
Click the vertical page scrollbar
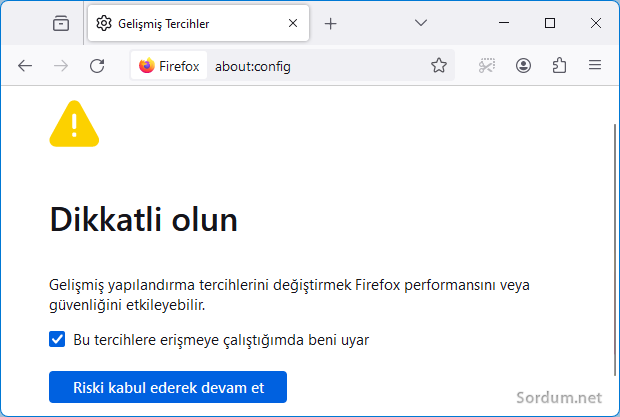click(614, 250)
